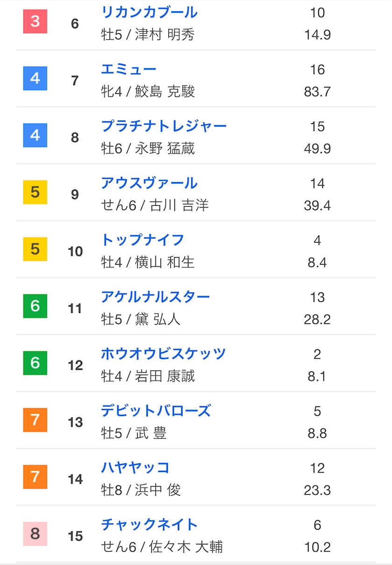The height and width of the screenshot is (565, 392).
Task: Click チャックネイト horse name link
Action: point(149,525)
